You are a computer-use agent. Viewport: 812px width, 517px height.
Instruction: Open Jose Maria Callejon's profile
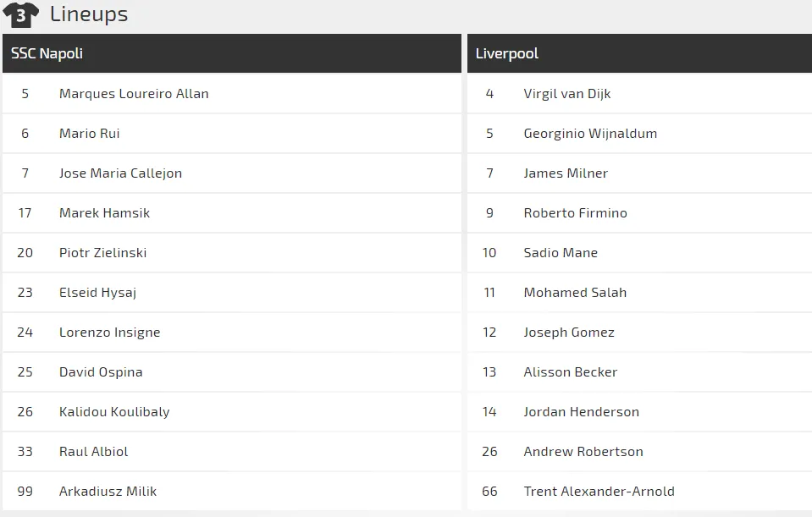pyautogui.click(x=120, y=173)
